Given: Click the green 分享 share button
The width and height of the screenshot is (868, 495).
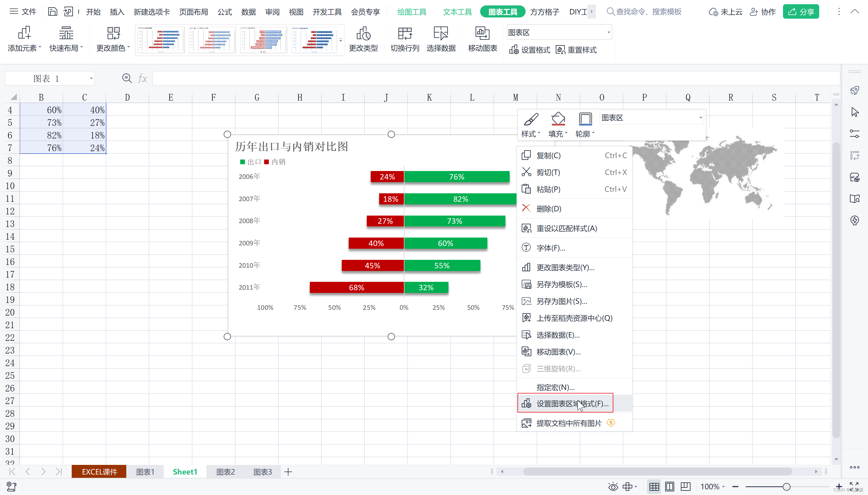Looking at the screenshot, I should [801, 12].
